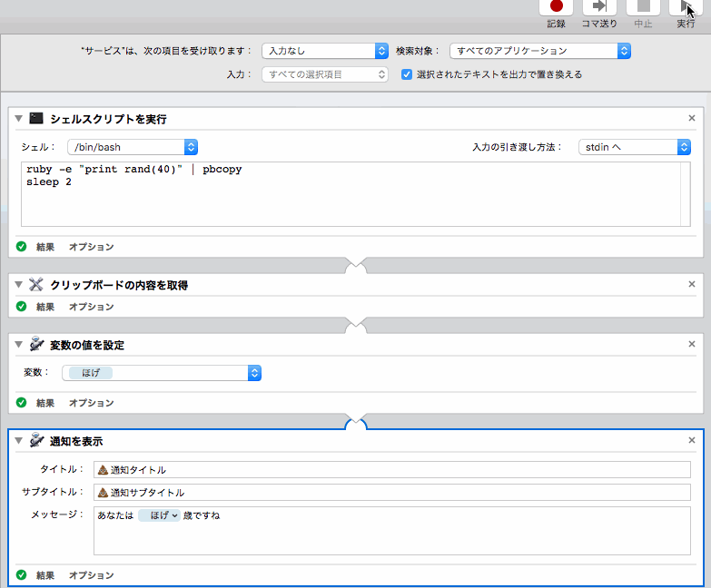This screenshot has width=711, height=588.
Task: Click the script editor vertical scrollbar
Action: pyautogui.click(x=686, y=194)
